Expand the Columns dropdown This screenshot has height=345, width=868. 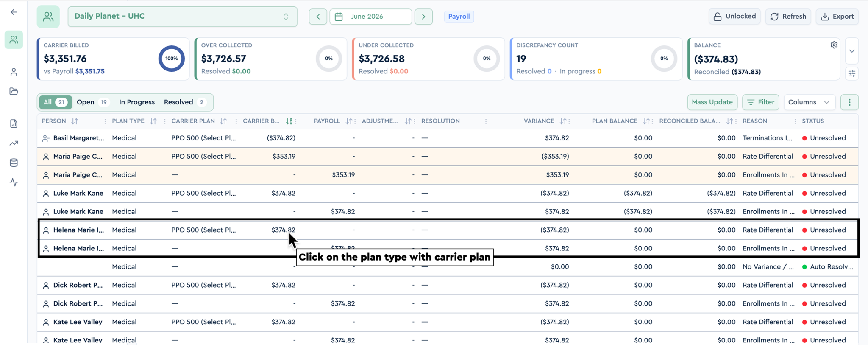point(809,102)
